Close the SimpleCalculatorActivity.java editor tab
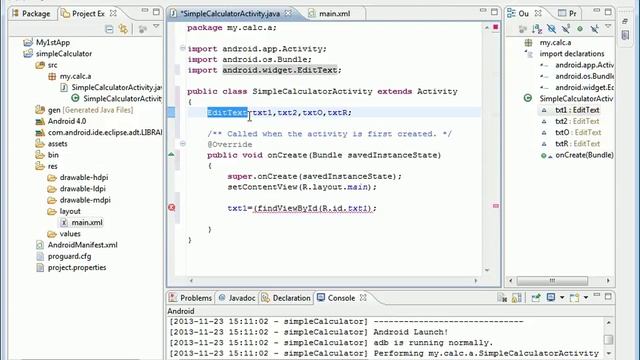Screen dimensions: 640x360 (x=288, y=13)
